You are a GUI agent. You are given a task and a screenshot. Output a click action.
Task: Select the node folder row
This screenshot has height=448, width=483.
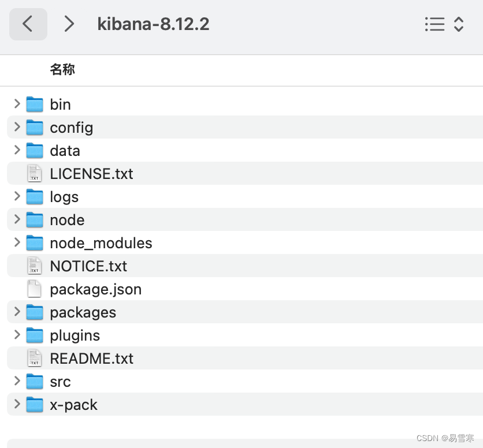pyautogui.click(x=67, y=219)
